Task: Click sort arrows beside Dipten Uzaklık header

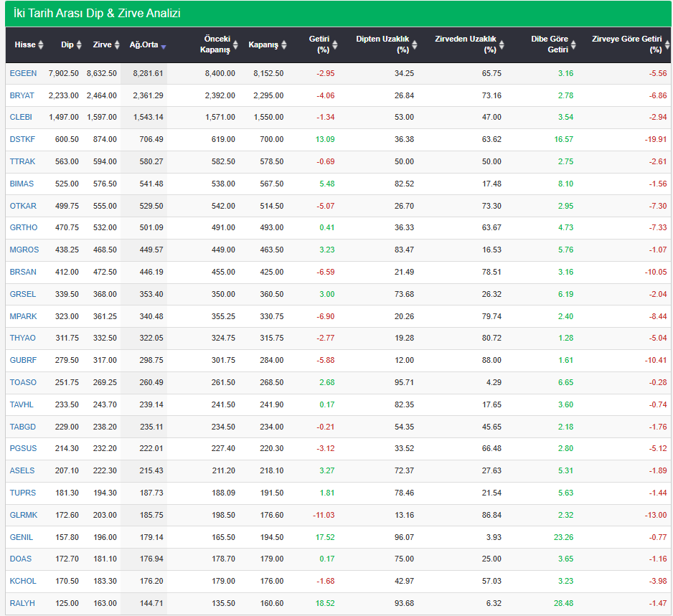Action: click(415, 44)
